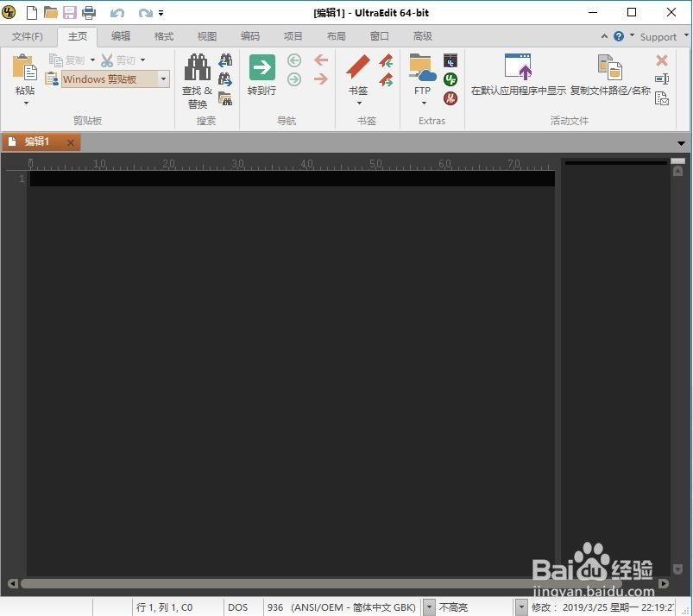Click the blue help question mark icon
Screen dimensions: 693x616
[619, 36]
